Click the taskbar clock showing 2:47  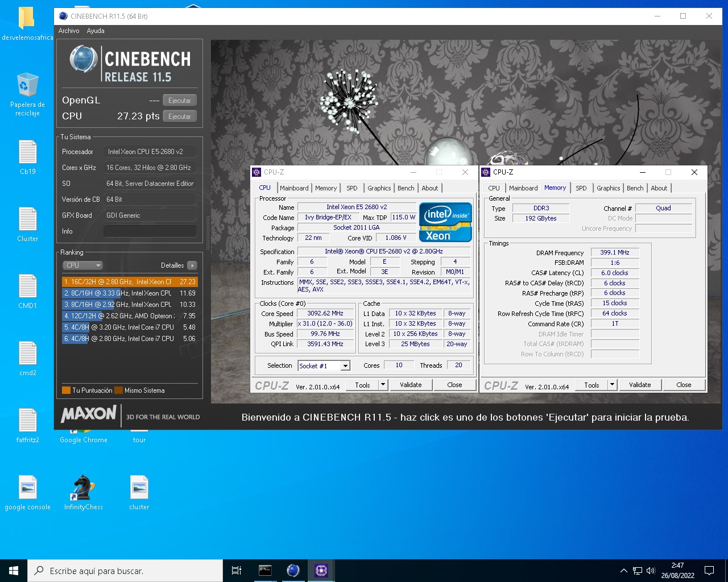(x=677, y=571)
